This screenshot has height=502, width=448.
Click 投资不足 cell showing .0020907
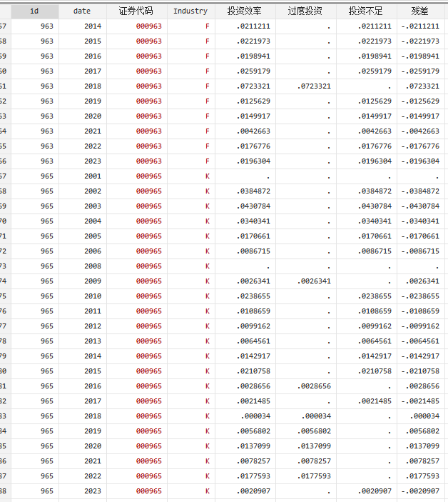375,491
